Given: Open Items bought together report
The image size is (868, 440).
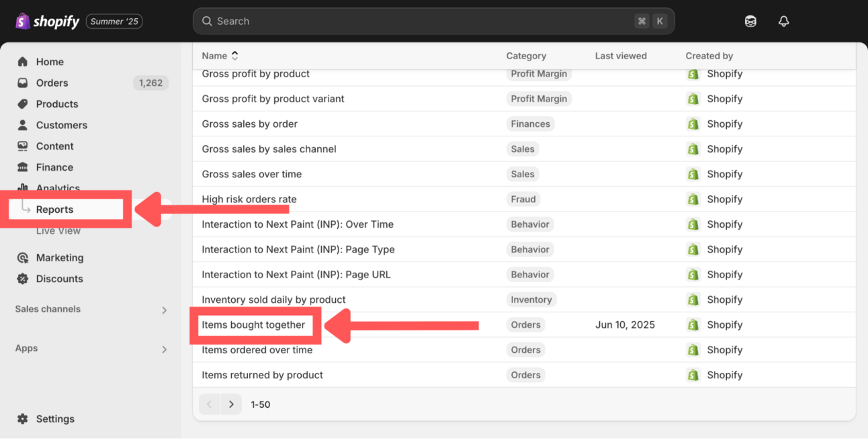Looking at the screenshot, I should point(253,325).
